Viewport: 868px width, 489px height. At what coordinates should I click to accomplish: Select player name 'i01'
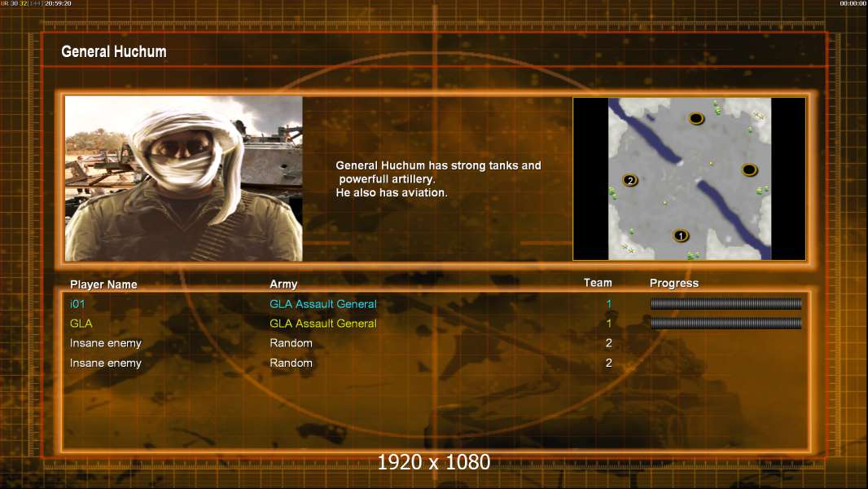pyautogui.click(x=77, y=304)
